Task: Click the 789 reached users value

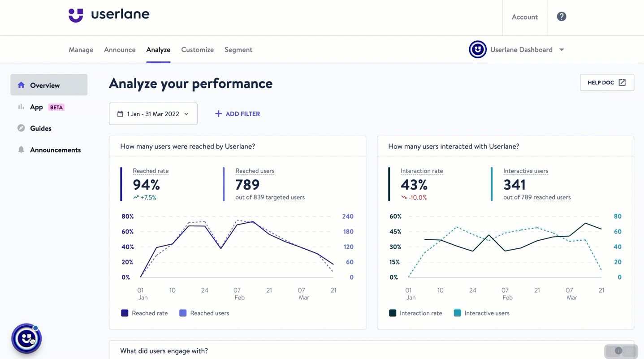Action: point(247,185)
